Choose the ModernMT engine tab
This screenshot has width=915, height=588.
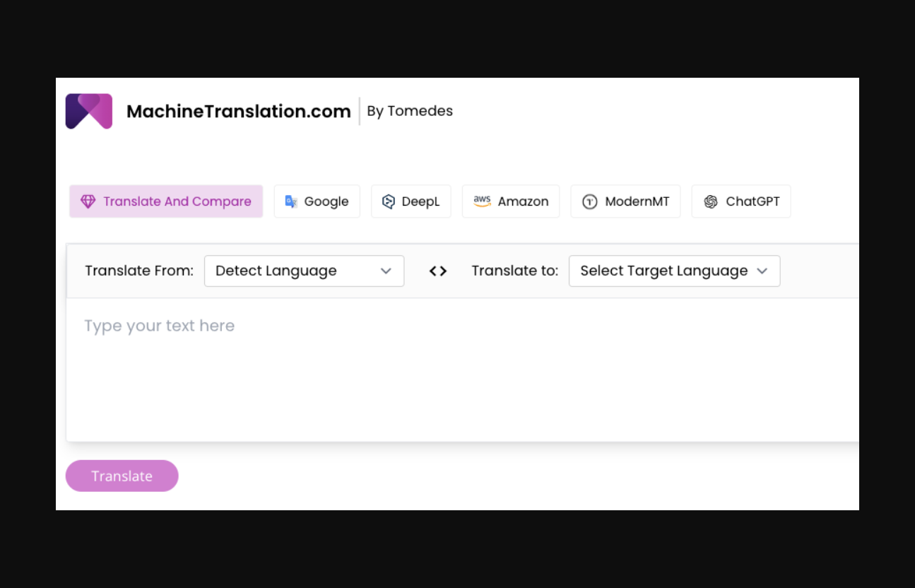pyautogui.click(x=637, y=201)
